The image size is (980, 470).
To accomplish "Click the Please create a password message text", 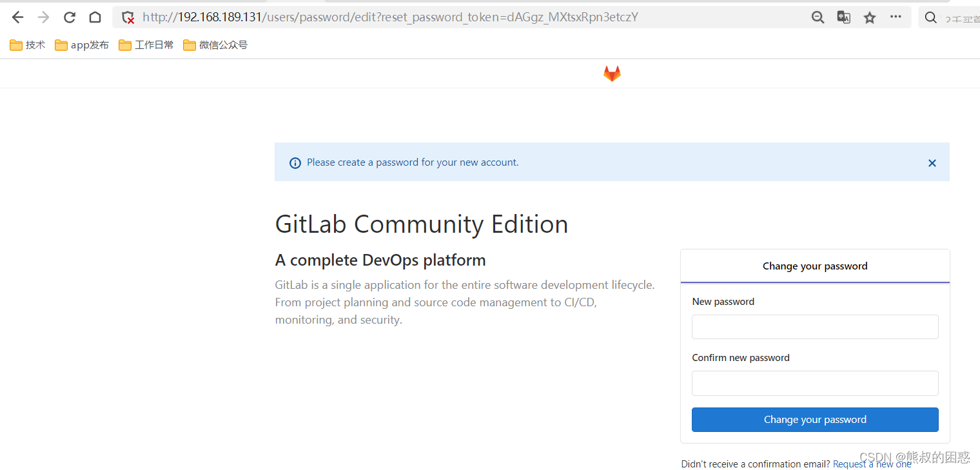I will (x=413, y=162).
